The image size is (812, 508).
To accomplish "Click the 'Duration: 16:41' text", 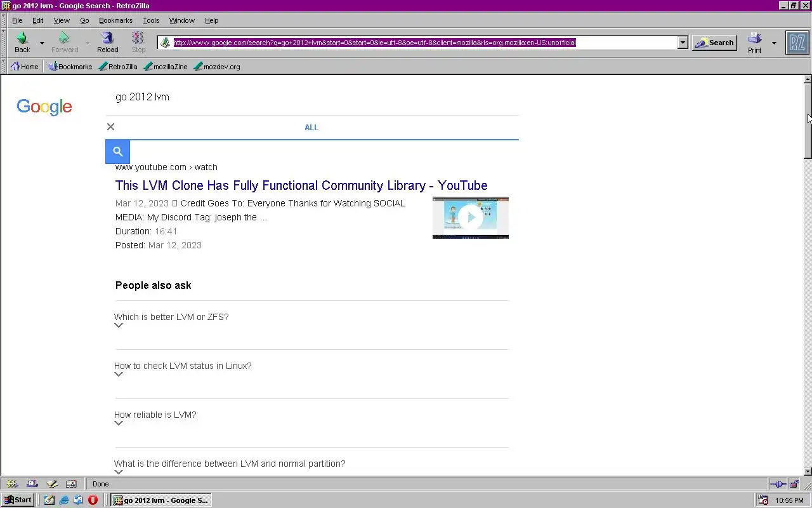I will [x=147, y=231].
